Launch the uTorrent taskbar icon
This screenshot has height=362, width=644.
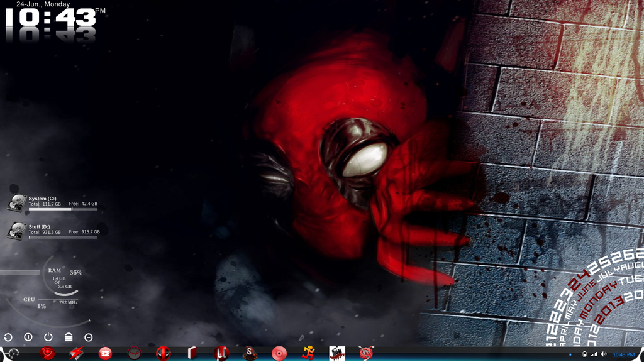(221, 353)
